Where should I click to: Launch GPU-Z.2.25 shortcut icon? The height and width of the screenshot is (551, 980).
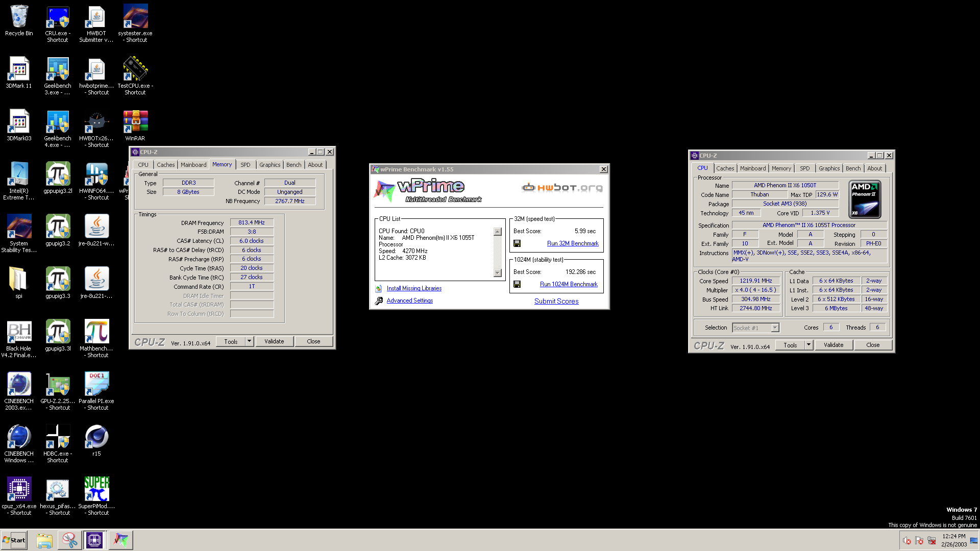pos(58,391)
